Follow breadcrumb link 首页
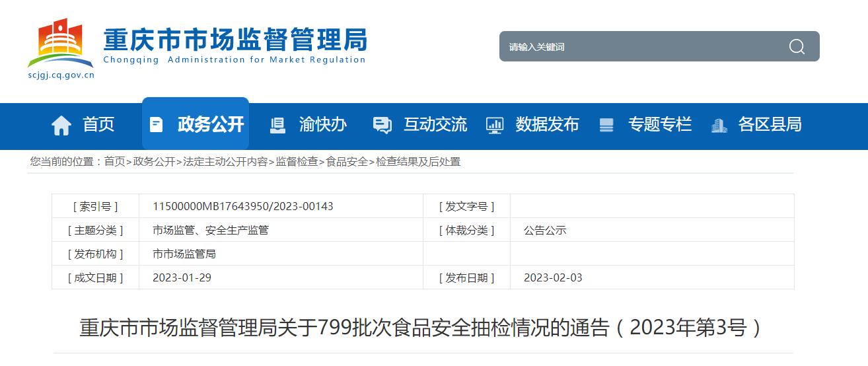Image resolution: width=868 pixels, height=366 pixels. click(114, 162)
